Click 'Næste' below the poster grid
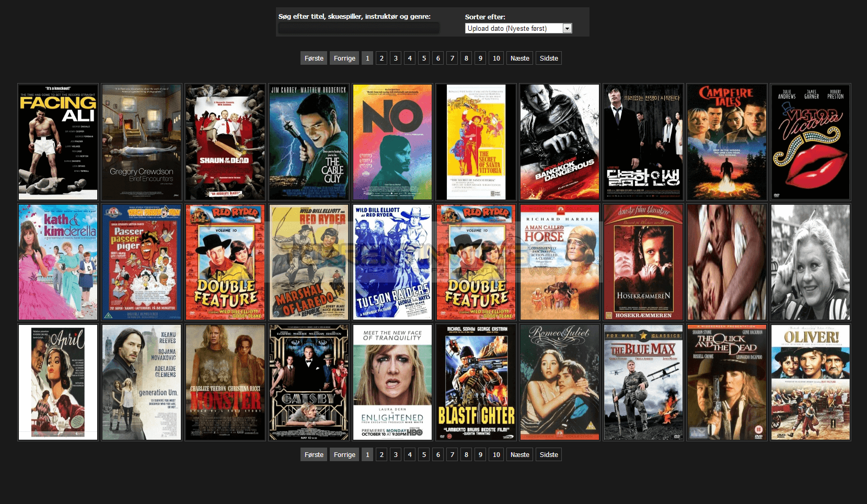 (x=520, y=454)
